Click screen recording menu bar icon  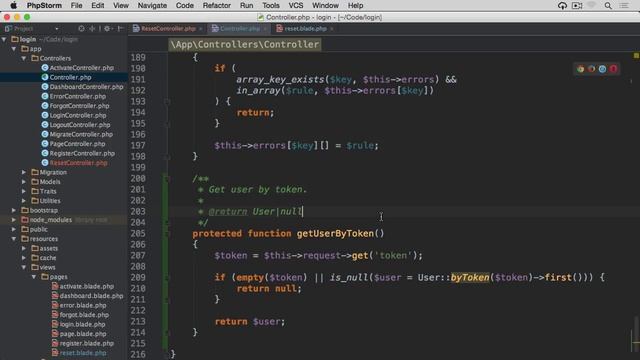pos(577,6)
